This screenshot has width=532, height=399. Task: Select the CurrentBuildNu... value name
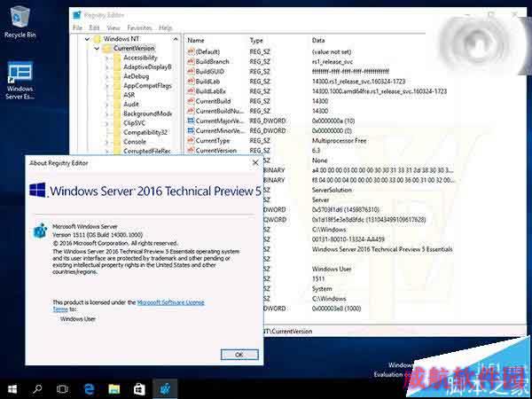coord(220,111)
